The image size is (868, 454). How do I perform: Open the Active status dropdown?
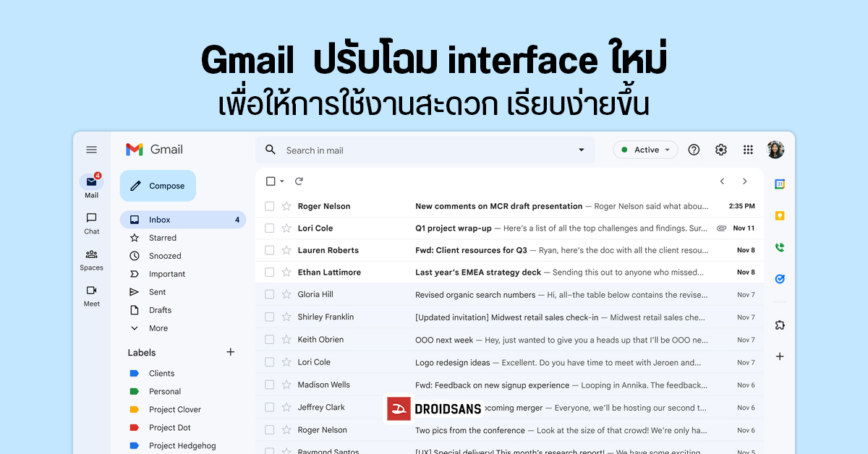[644, 149]
